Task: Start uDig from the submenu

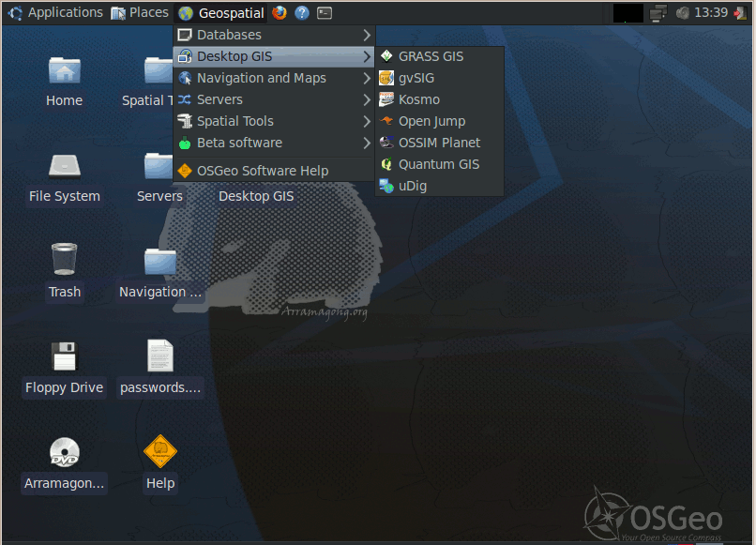Action: (x=439, y=186)
